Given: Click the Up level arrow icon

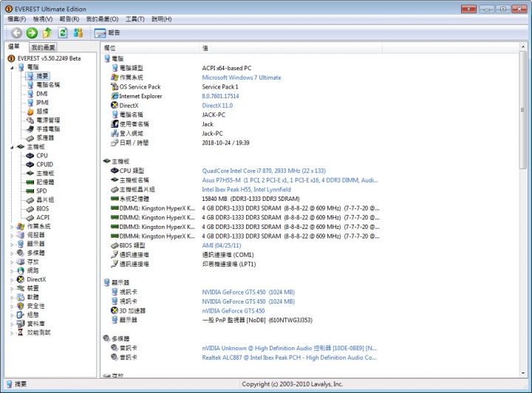Looking at the screenshot, I should pyautogui.click(x=47, y=33).
